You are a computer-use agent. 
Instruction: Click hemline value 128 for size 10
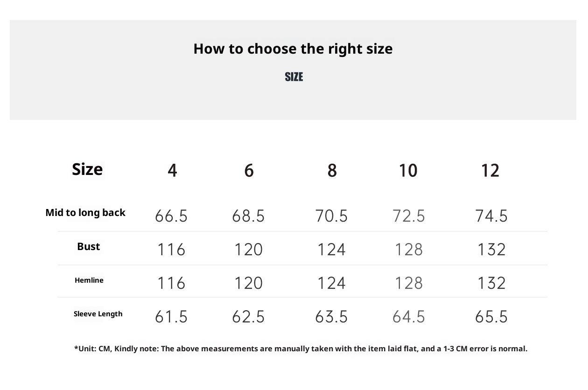point(409,283)
